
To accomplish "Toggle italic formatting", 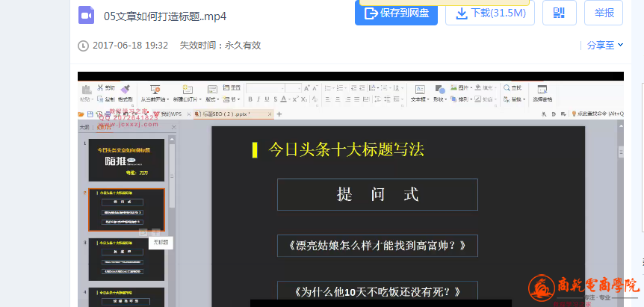I will 258,99.
